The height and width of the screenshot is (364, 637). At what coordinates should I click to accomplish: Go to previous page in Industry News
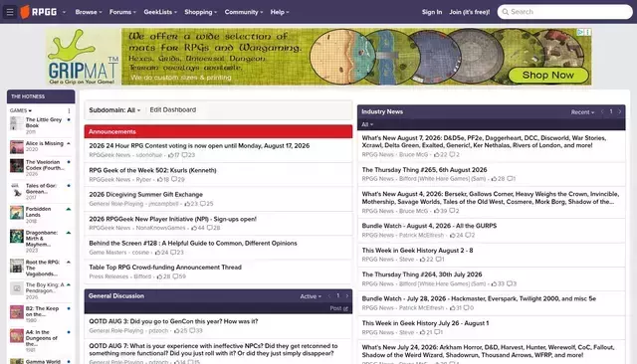pyautogui.click(x=602, y=111)
